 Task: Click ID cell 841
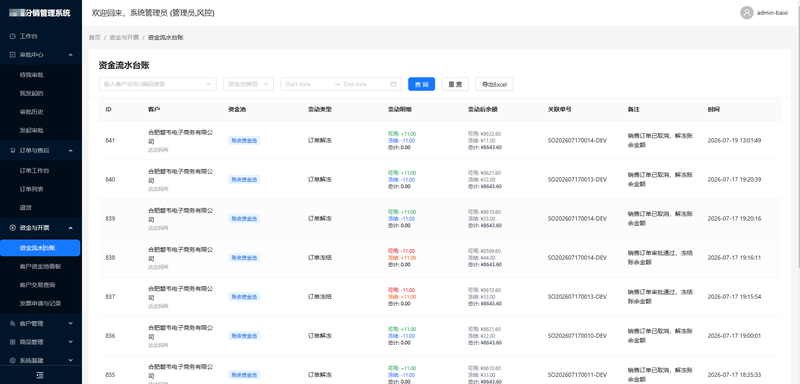click(x=110, y=140)
